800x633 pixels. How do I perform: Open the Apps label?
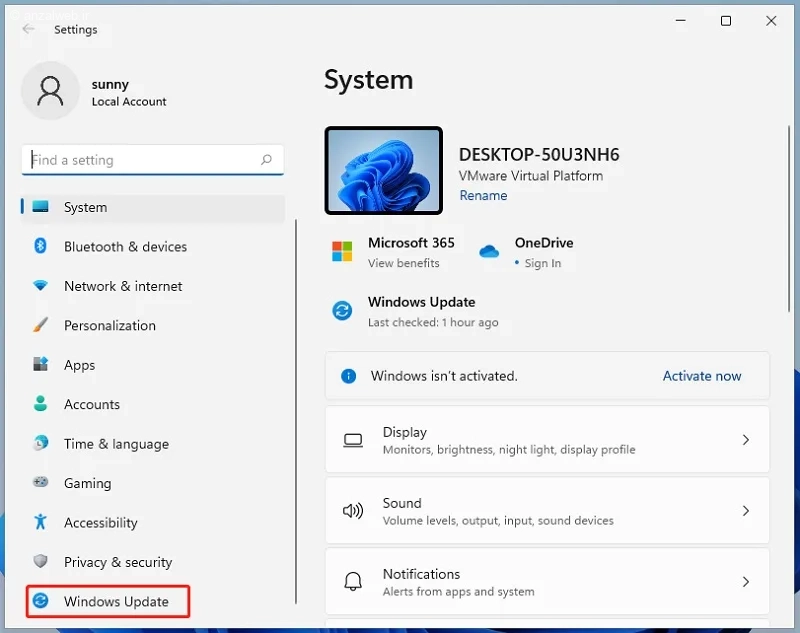(80, 365)
